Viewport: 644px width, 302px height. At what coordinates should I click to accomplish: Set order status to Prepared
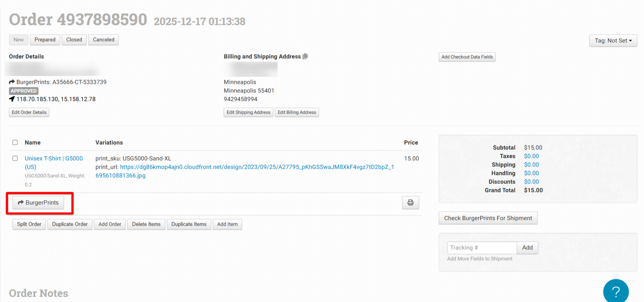45,40
